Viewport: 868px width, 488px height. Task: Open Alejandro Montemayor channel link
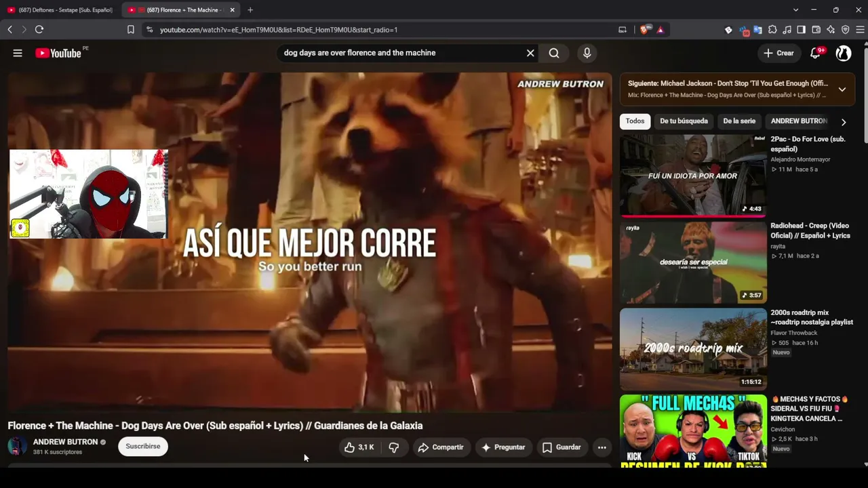(x=800, y=159)
